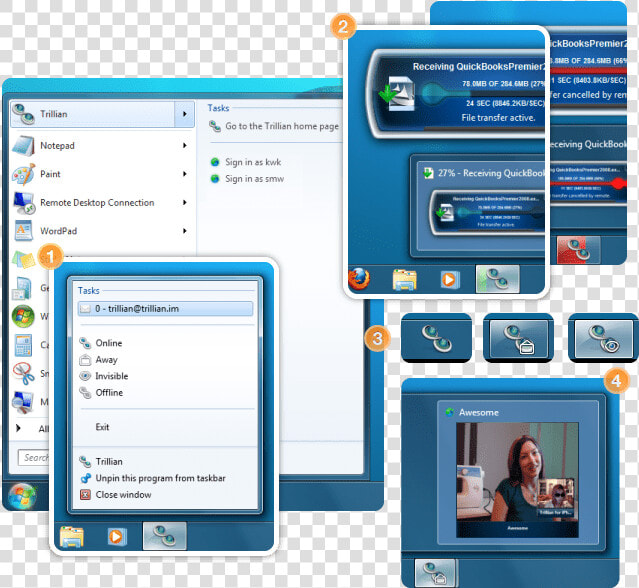Click the folder icon in panel 2 taskbar
Viewport: 639px width, 588px height.
pos(404,280)
